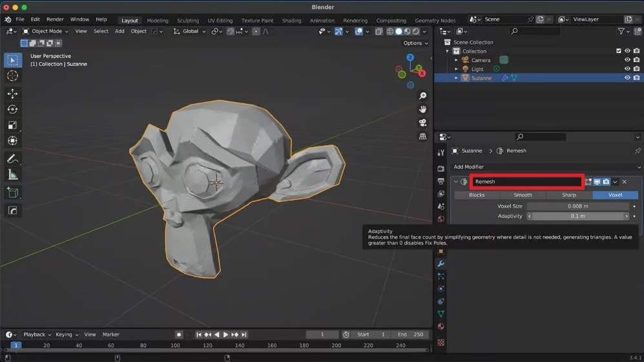Click the outliner filter funnel icon
The image size is (644, 362).
(621, 31)
